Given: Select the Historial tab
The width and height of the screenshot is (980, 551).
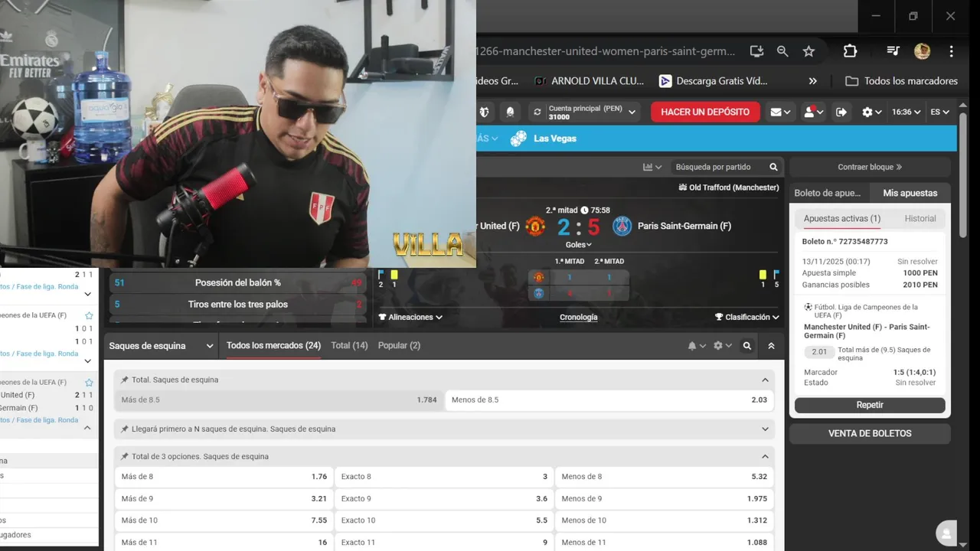Looking at the screenshot, I should (920, 219).
